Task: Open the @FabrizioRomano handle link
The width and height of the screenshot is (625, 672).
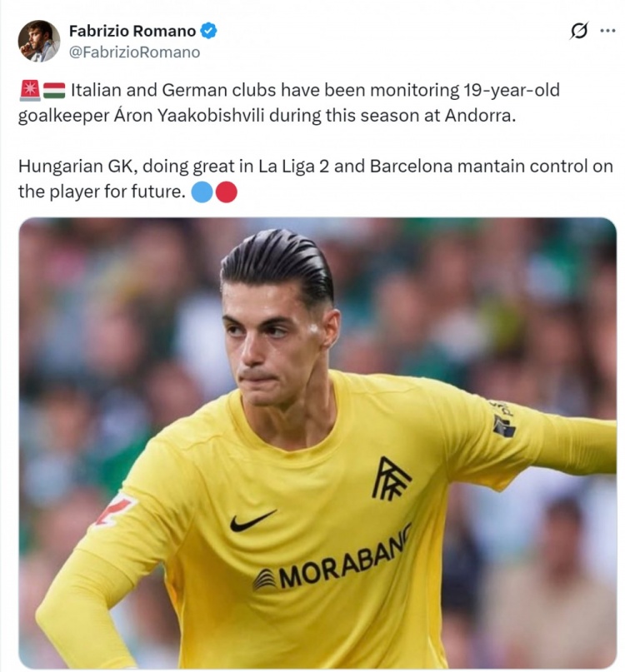Action: pyautogui.click(x=134, y=52)
